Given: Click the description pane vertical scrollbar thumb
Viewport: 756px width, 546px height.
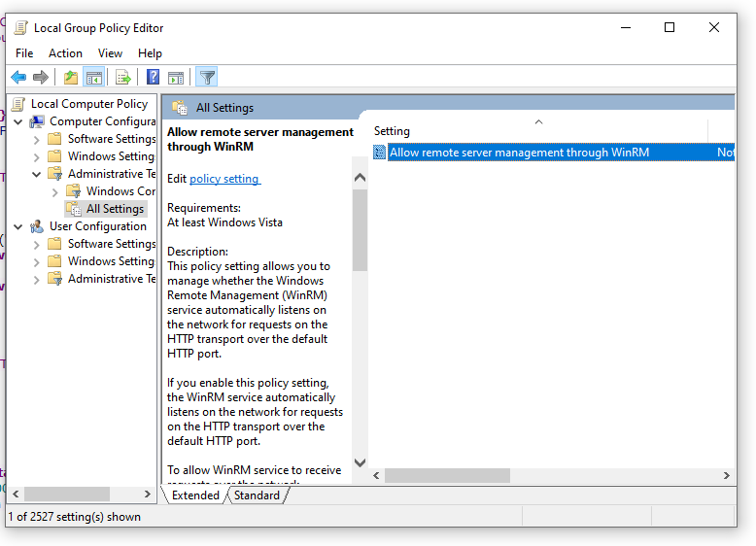Looking at the screenshot, I should [360, 230].
